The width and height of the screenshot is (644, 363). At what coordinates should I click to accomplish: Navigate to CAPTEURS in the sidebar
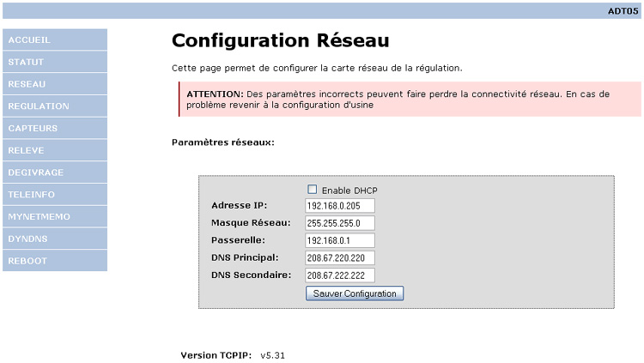pos(55,128)
